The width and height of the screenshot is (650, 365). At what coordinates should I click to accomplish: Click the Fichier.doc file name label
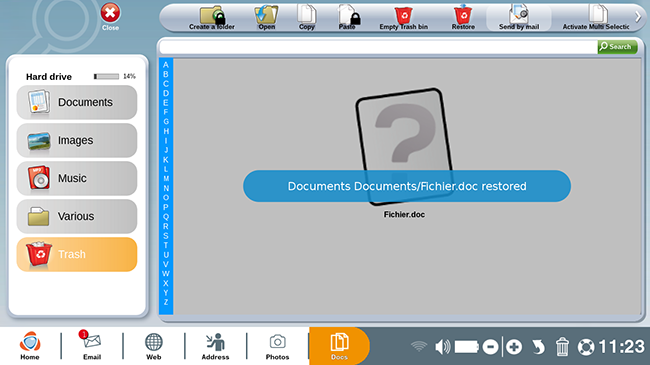[x=404, y=214]
